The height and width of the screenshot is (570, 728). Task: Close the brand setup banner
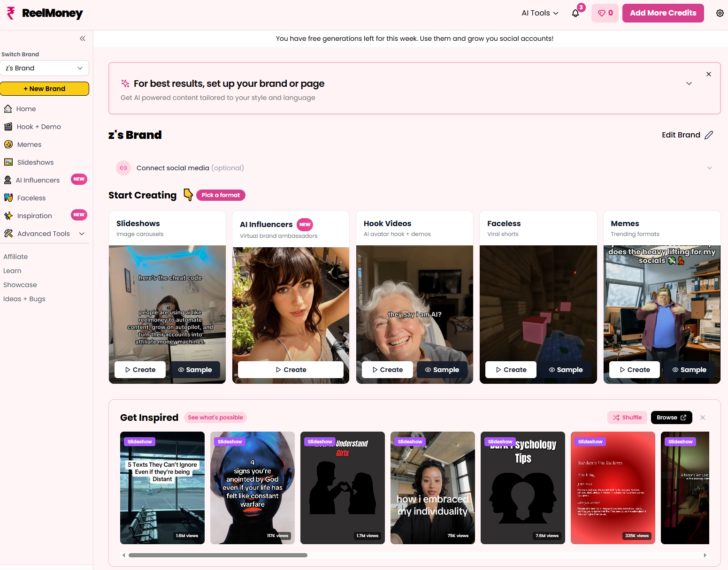point(709,74)
